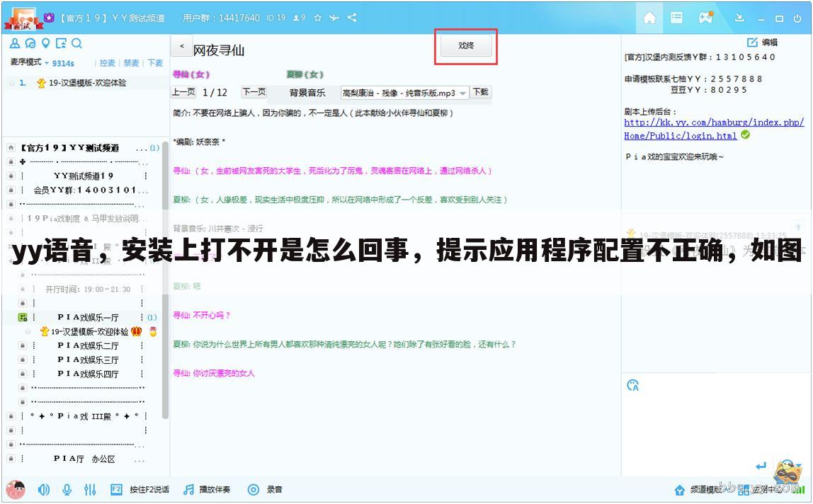Click in the chat message input area
Image resolution: width=813 pixels, height=504 pixels.
[x=715, y=428]
